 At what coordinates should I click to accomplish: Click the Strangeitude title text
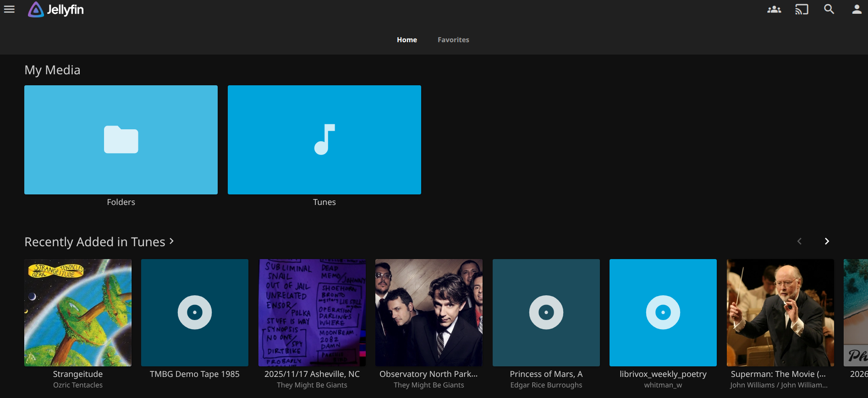78,374
